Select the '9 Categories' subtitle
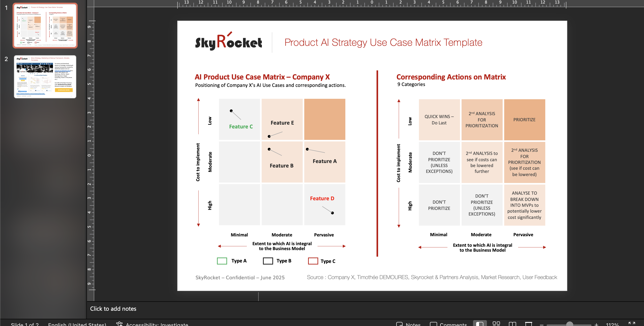The image size is (644, 326). [x=411, y=84]
